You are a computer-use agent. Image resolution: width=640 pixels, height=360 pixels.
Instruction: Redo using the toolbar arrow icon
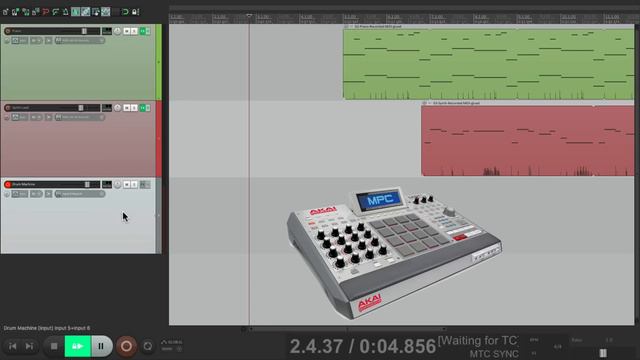(x=56, y=12)
